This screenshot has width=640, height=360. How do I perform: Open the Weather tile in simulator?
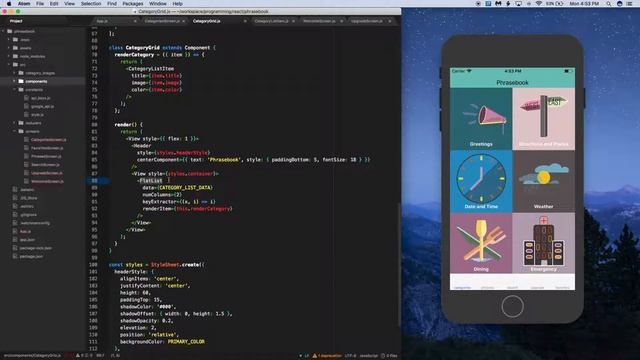tap(543, 181)
